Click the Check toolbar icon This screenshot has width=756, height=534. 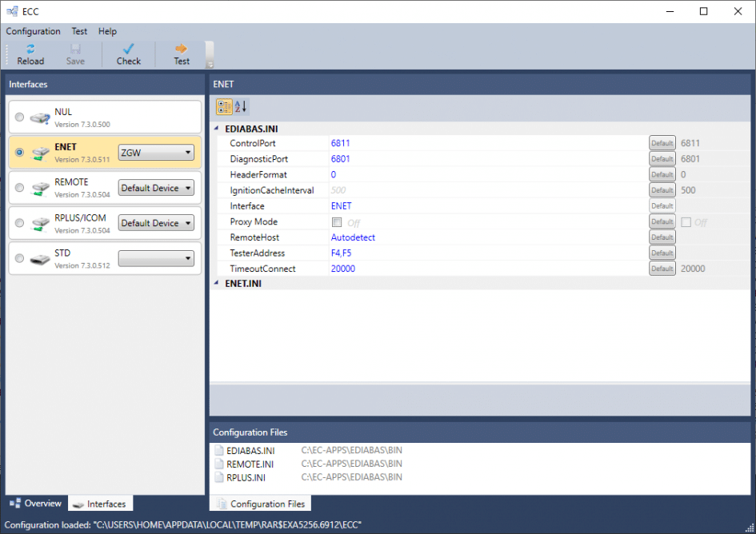pos(128,49)
